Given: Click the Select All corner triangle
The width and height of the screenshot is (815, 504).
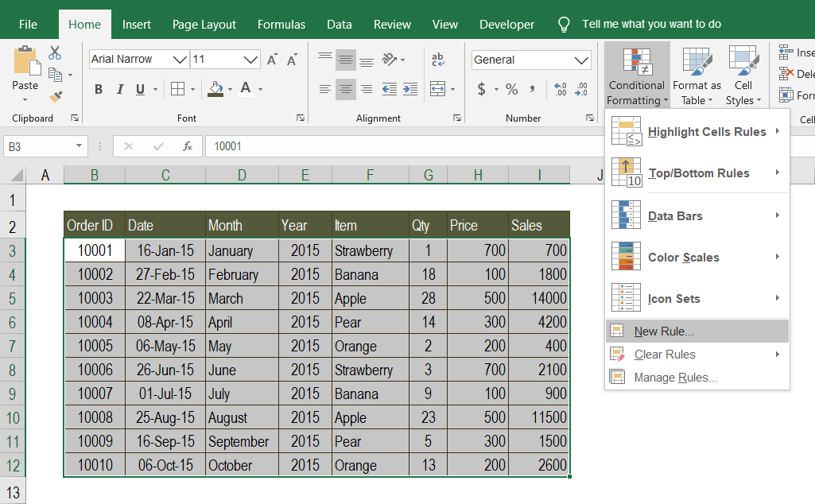Looking at the screenshot, I should tap(17, 175).
